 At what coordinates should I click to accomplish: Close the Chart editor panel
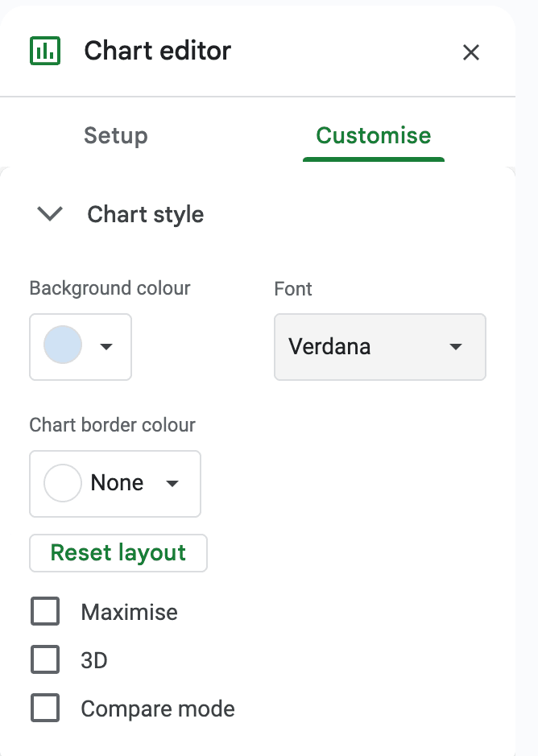(x=471, y=52)
